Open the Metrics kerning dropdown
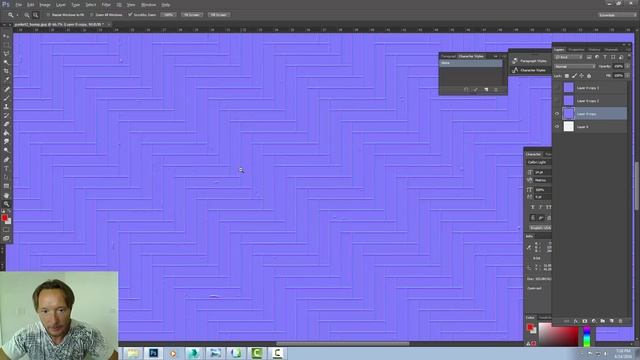 pos(542,180)
